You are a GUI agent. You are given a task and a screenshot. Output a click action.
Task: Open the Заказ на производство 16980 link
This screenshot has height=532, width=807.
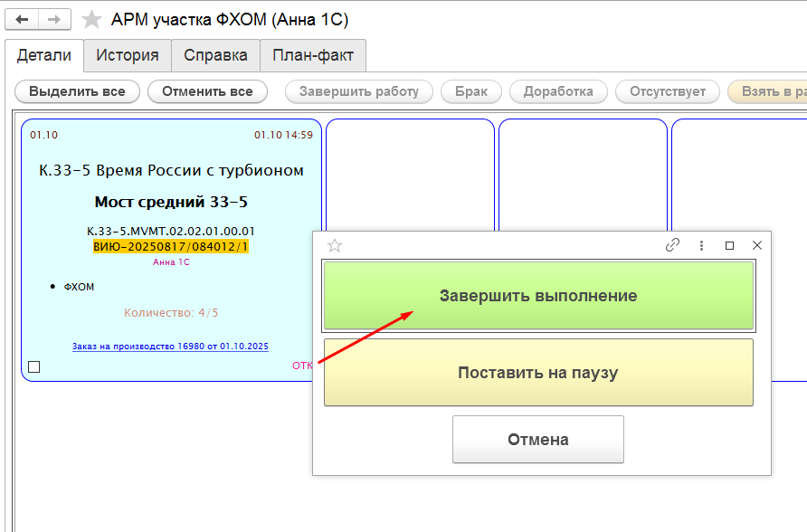coord(170,347)
